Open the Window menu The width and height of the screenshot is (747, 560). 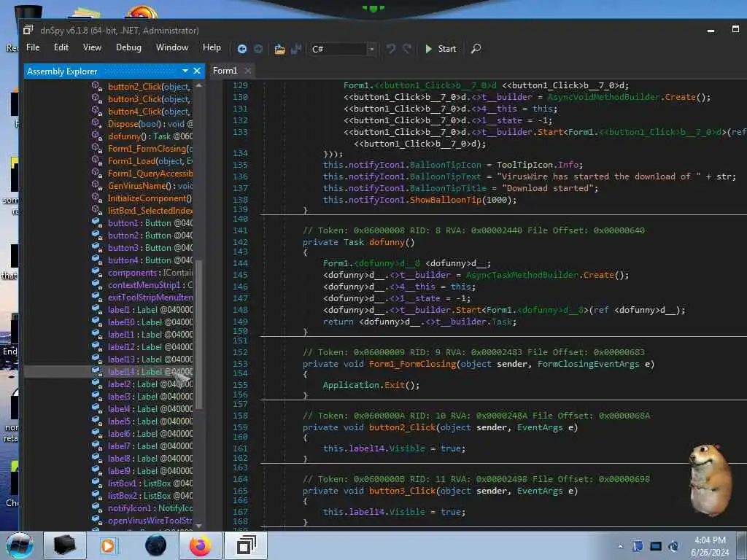(171, 47)
